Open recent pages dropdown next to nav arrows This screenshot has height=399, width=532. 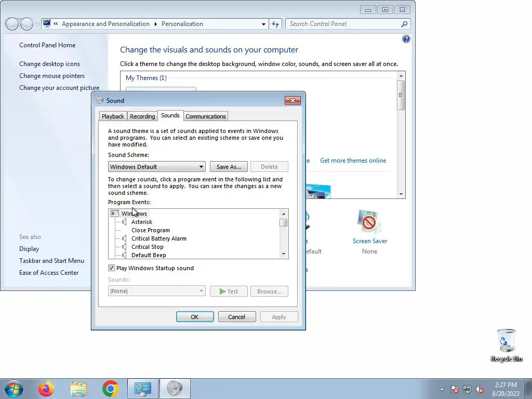[x=37, y=24]
